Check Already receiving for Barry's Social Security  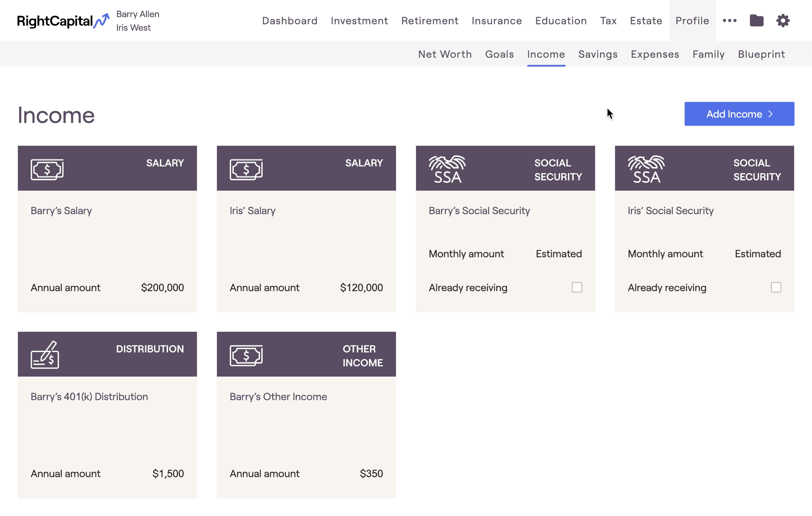pyautogui.click(x=577, y=287)
